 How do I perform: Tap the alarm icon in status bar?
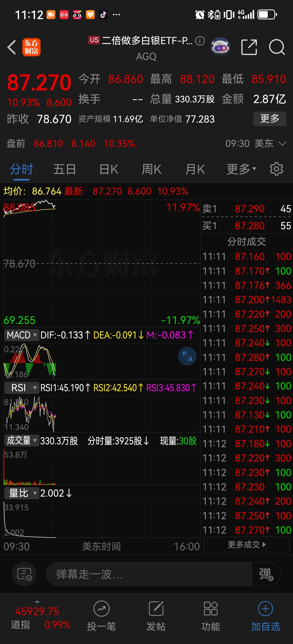(200, 15)
